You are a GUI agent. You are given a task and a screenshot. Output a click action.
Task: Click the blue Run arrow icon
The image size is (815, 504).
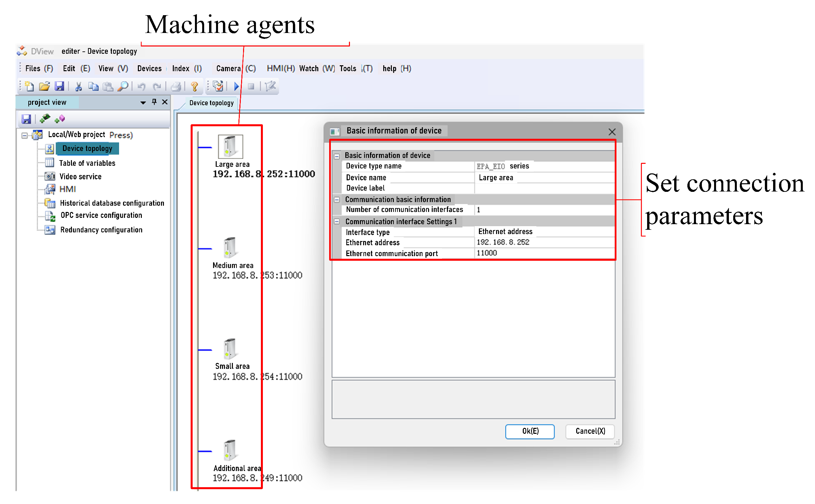(236, 87)
